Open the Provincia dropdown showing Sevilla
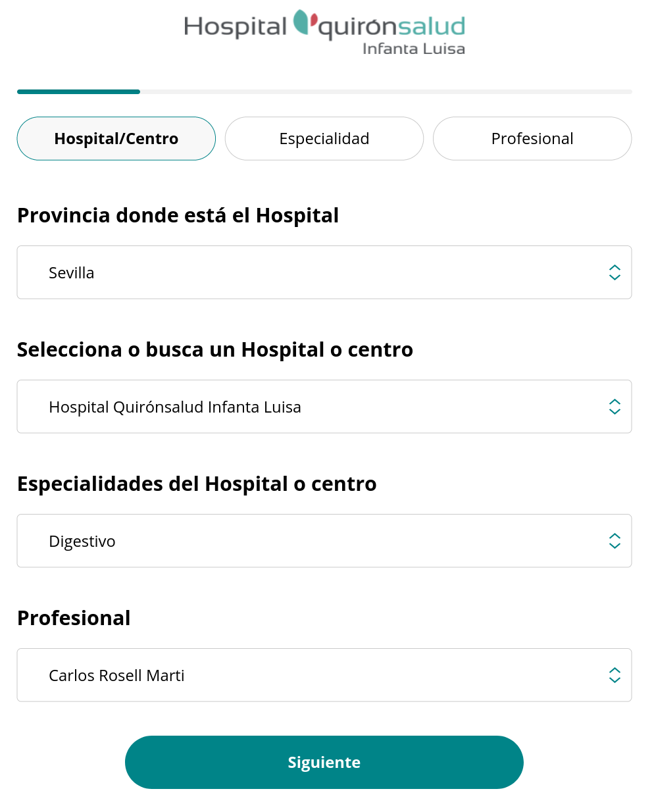 point(324,272)
